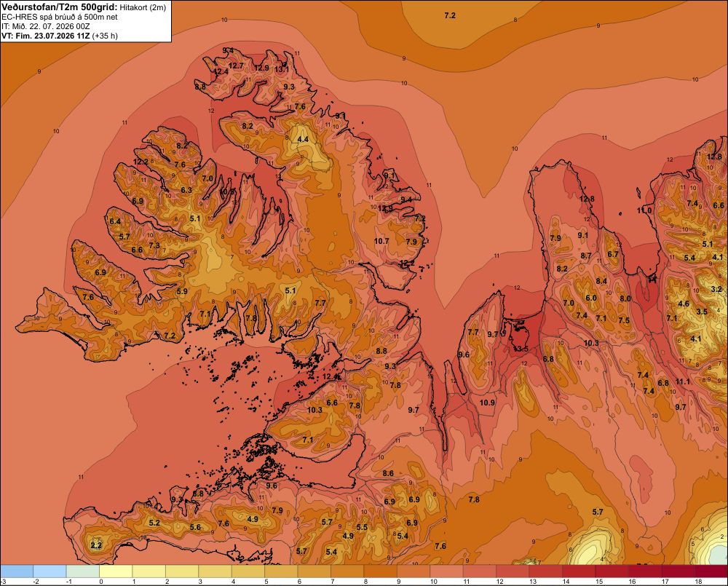Image resolution: width=728 pixels, height=586 pixels.
Task: Click the '6.7' temperature value on the map
Action: point(613,254)
